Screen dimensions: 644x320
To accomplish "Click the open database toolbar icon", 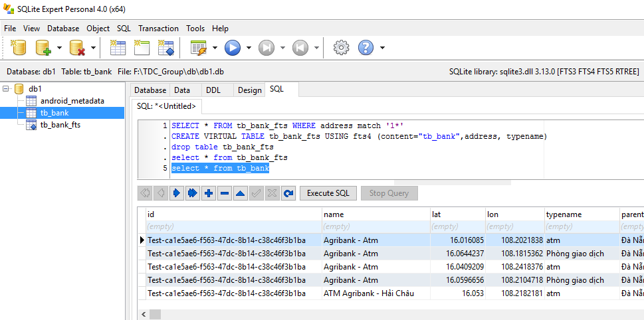I will coord(19,48).
